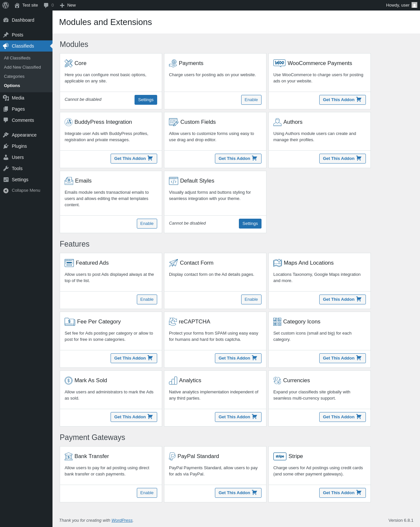Open Dashboard in the sidebar
This screenshot has height=527, width=420.
pos(26,20)
